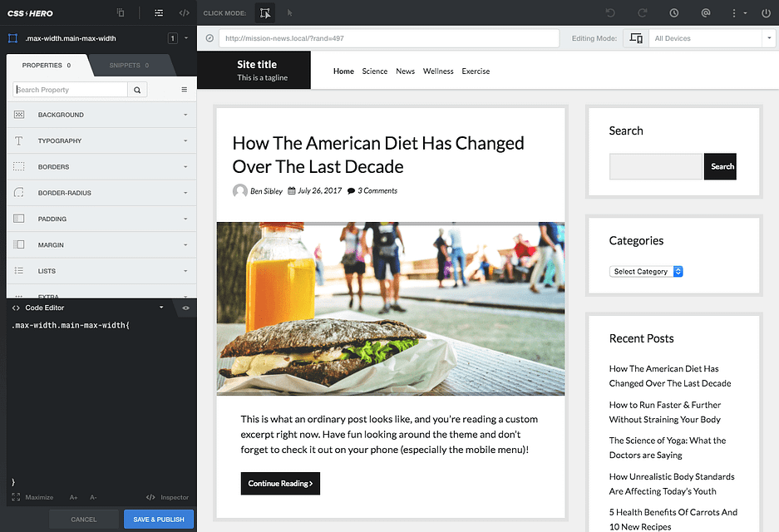The image size is (779, 532).
Task: Expand the Typography property section
Action: (102, 140)
